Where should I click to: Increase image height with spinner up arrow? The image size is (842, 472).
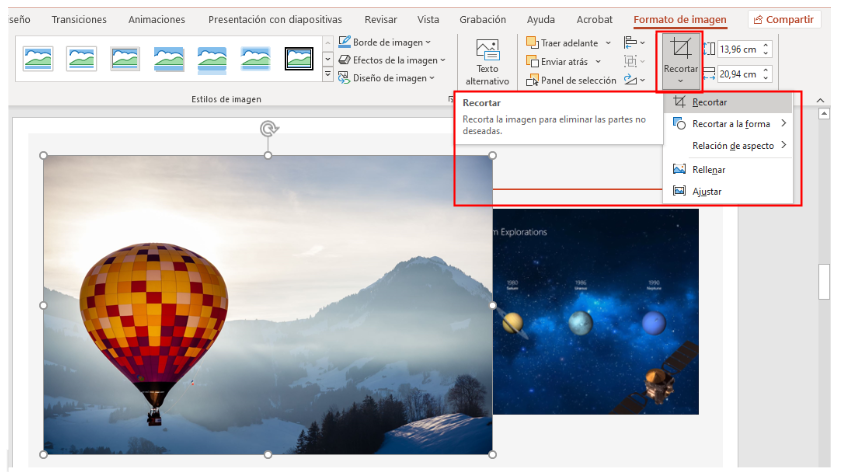tap(766, 45)
